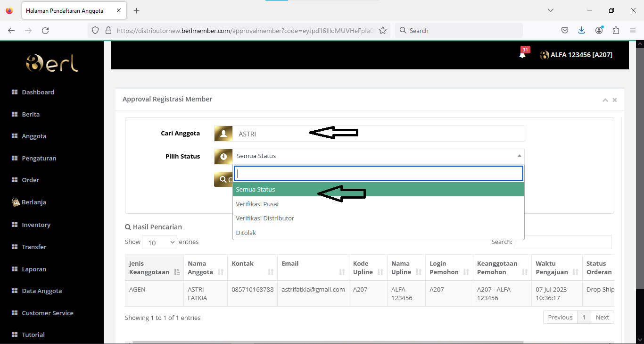This screenshot has width=644, height=344.
Task: Select Verifikasi Pusat status option
Action: [x=257, y=204]
